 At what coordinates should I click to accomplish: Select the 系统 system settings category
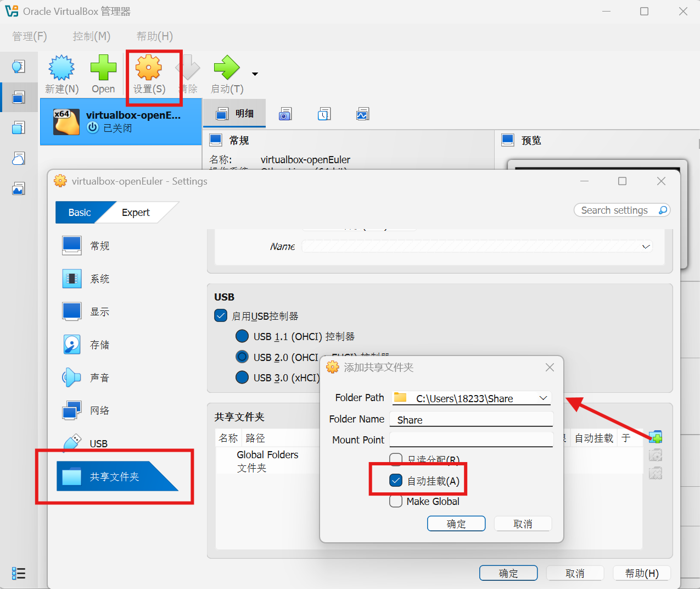(x=99, y=279)
